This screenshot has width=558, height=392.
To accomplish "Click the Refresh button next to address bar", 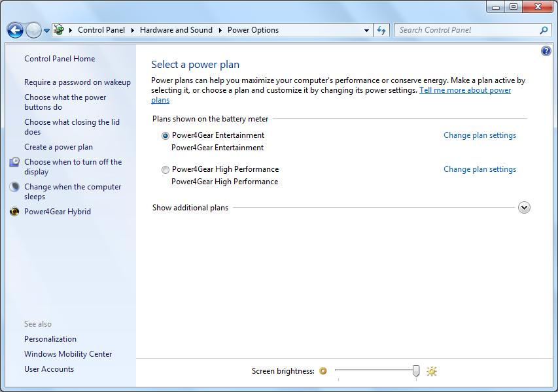I will 381,31.
